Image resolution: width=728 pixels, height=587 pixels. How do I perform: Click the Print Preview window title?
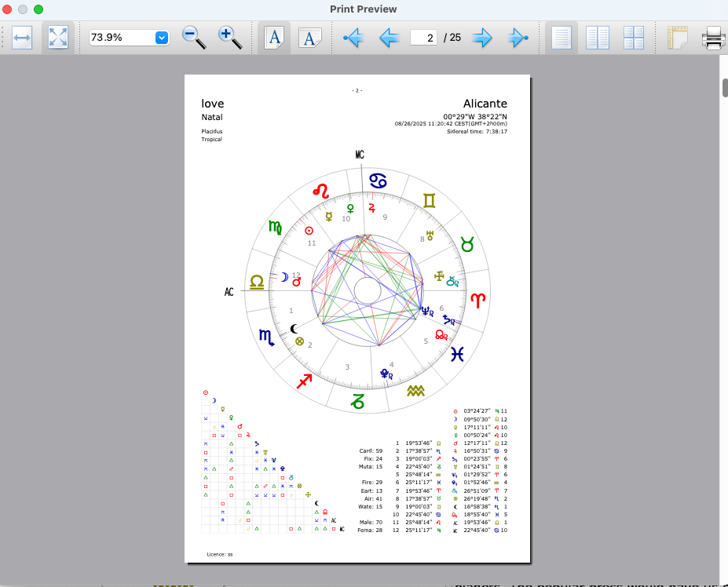click(x=364, y=9)
